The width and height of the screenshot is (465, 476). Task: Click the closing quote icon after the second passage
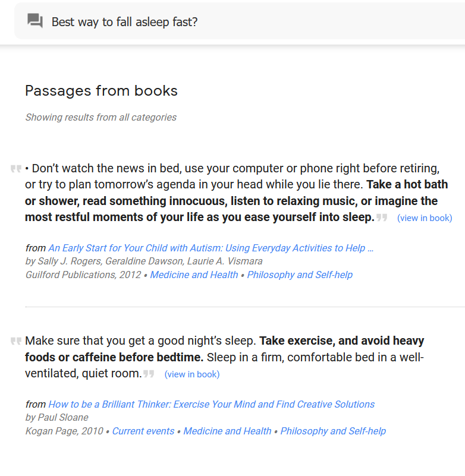tap(148, 374)
